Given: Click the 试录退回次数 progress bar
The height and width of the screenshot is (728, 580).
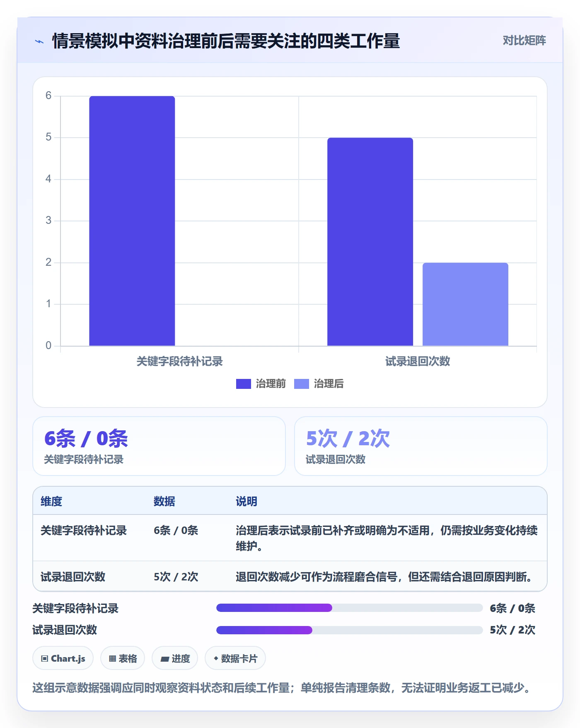Looking at the screenshot, I should [x=349, y=630].
